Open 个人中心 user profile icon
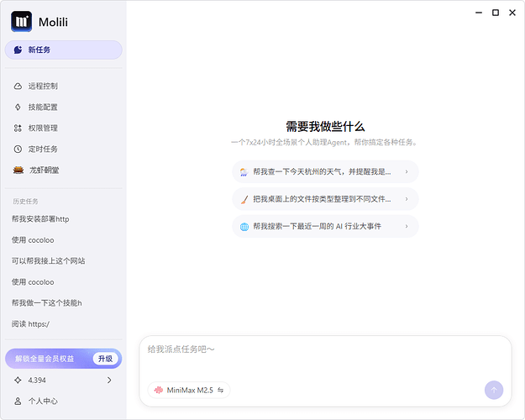Screen dimensions: 525x420 pyautogui.click(x=18, y=402)
